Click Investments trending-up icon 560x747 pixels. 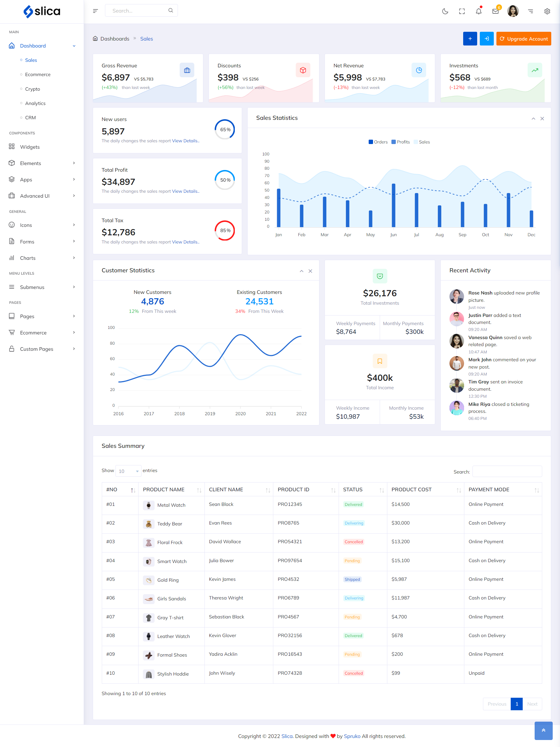(534, 70)
